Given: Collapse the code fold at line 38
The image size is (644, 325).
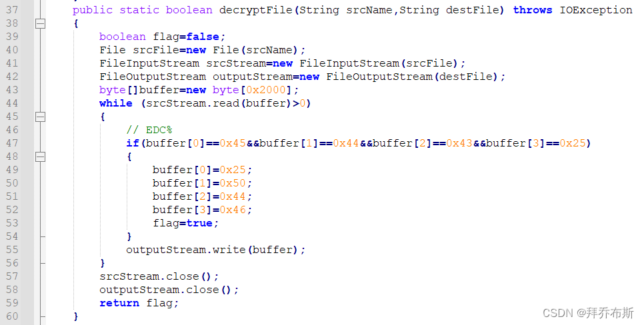Looking at the screenshot, I should 40,24.
